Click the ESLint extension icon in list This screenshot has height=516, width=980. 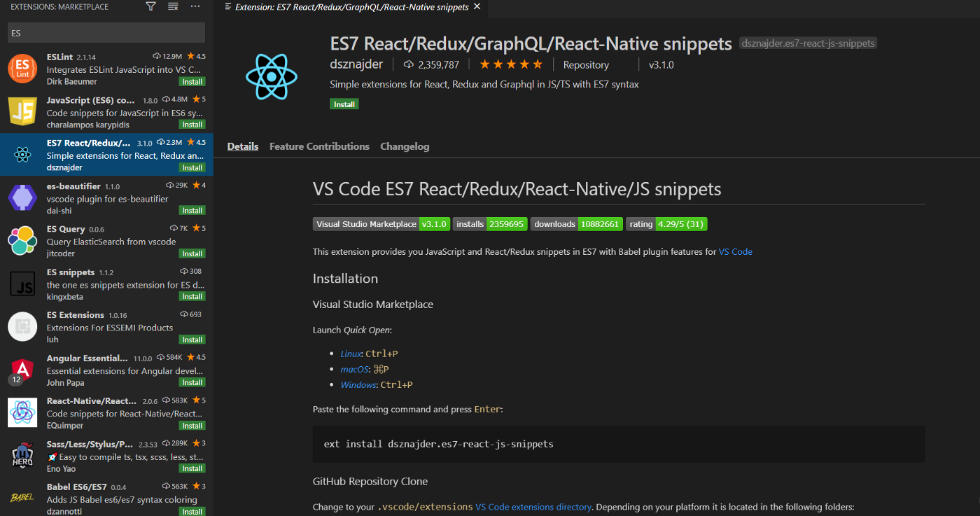click(x=22, y=69)
